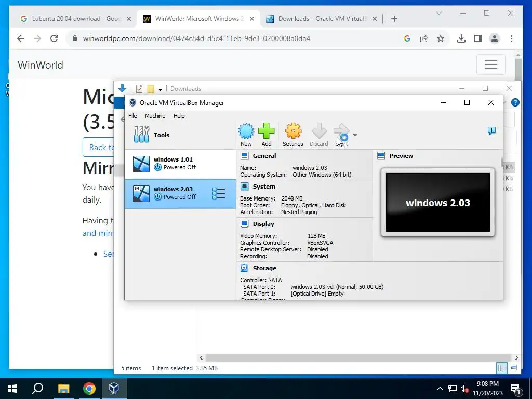Click File Explorer help question mark icon
The width and height of the screenshot is (532, 399).
click(x=515, y=102)
